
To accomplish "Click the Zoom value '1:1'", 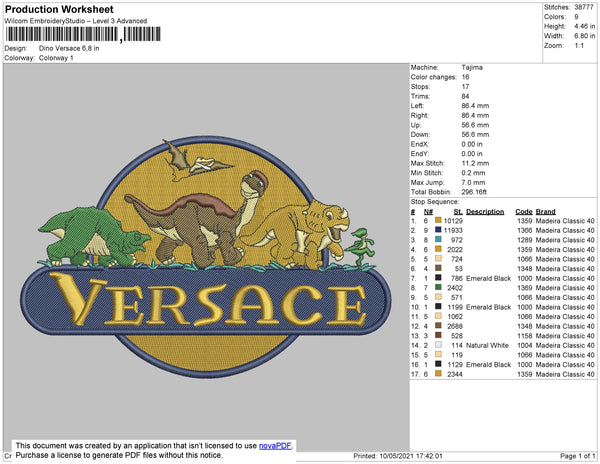I will click(x=579, y=46).
